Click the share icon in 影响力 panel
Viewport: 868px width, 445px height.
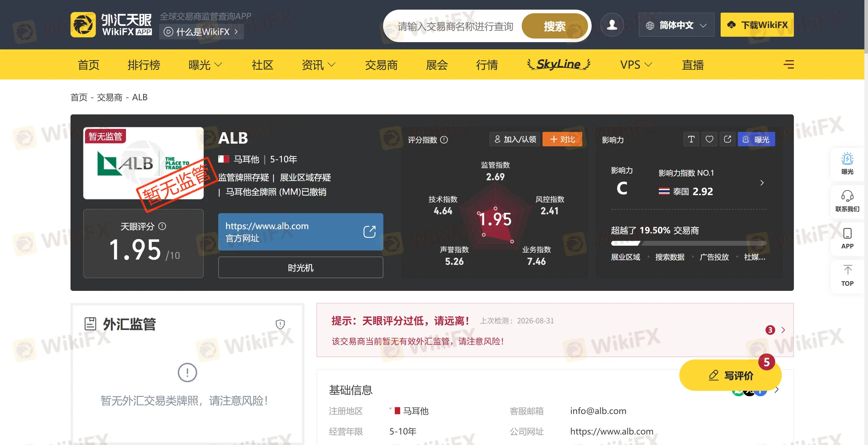(x=728, y=139)
